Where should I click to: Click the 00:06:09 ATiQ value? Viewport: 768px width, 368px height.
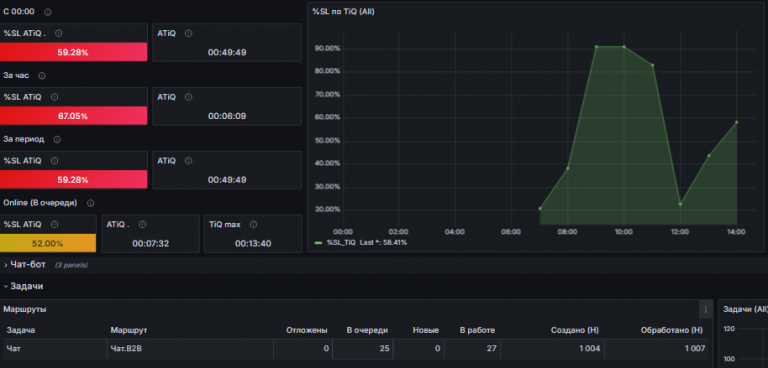pos(227,116)
